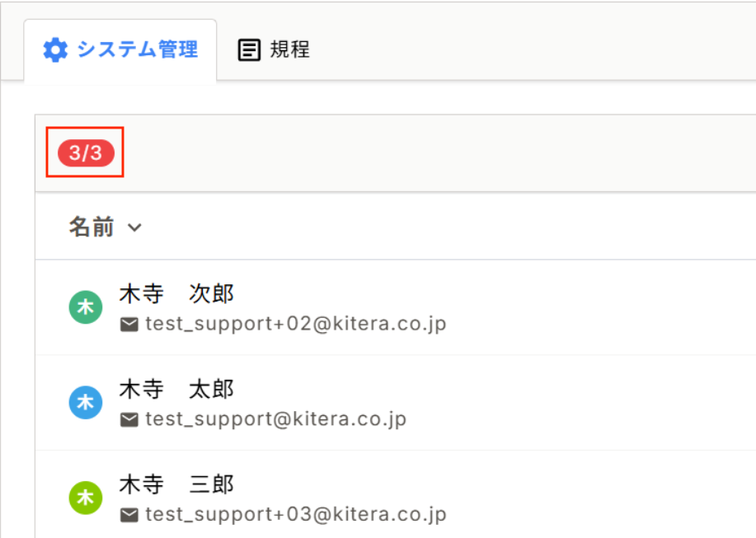Click the gear icon in システム管理 tab
Screen dimensions: 756x538
coord(55,50)
